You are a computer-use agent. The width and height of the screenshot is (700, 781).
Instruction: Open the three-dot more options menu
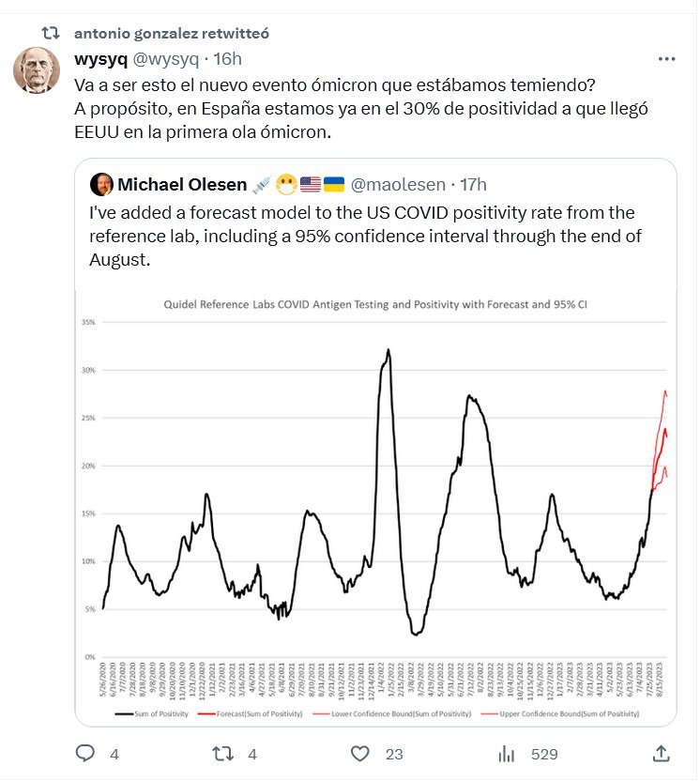pos(666,59)
